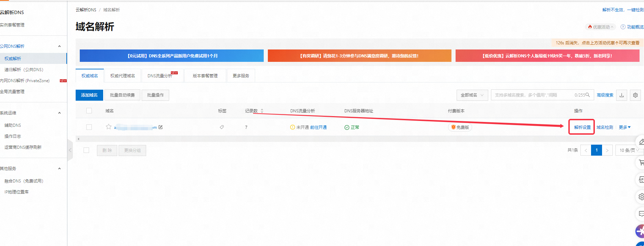
Task: Check the domain row checkbox
Action: coord(89,127)
